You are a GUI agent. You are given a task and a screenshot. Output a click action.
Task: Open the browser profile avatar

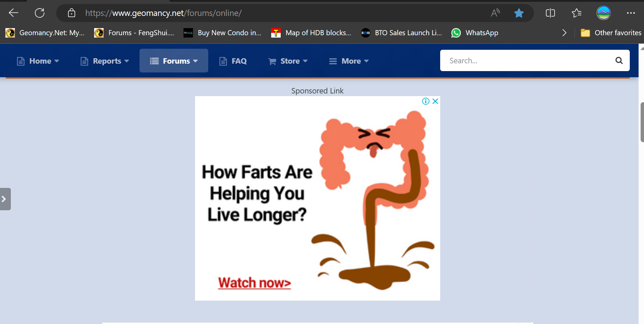603,13
